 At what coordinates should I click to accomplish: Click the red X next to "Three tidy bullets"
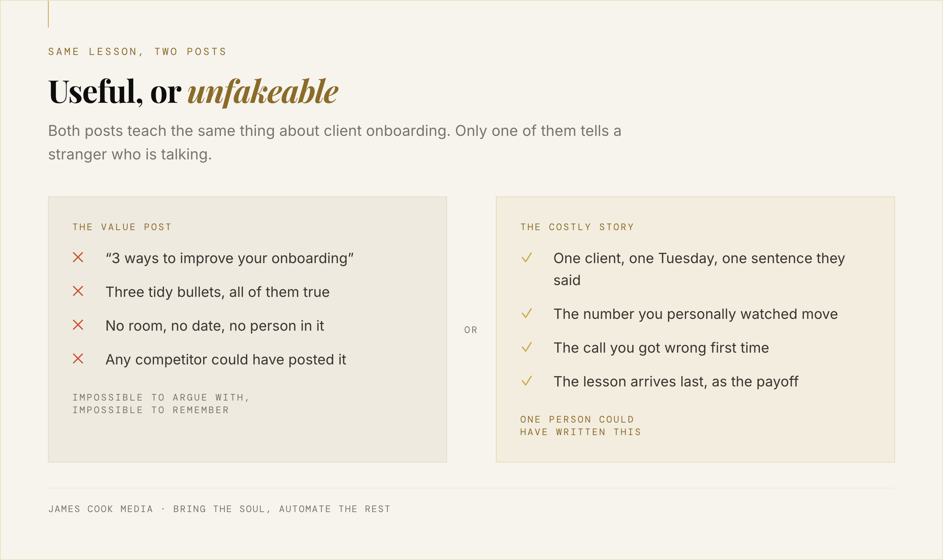coord(78,291)
